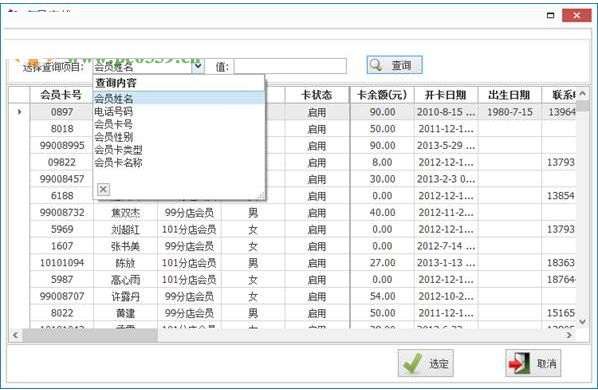598x390 pixels.
Task: Choose 会员卡名称 in the dropdown list
Action: (x=179, y=162)
